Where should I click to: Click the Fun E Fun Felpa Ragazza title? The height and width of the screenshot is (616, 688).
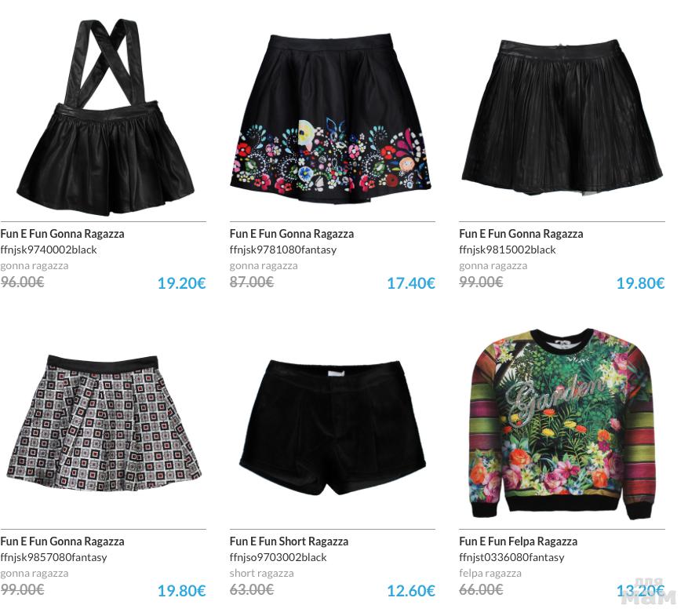[518, 541]
